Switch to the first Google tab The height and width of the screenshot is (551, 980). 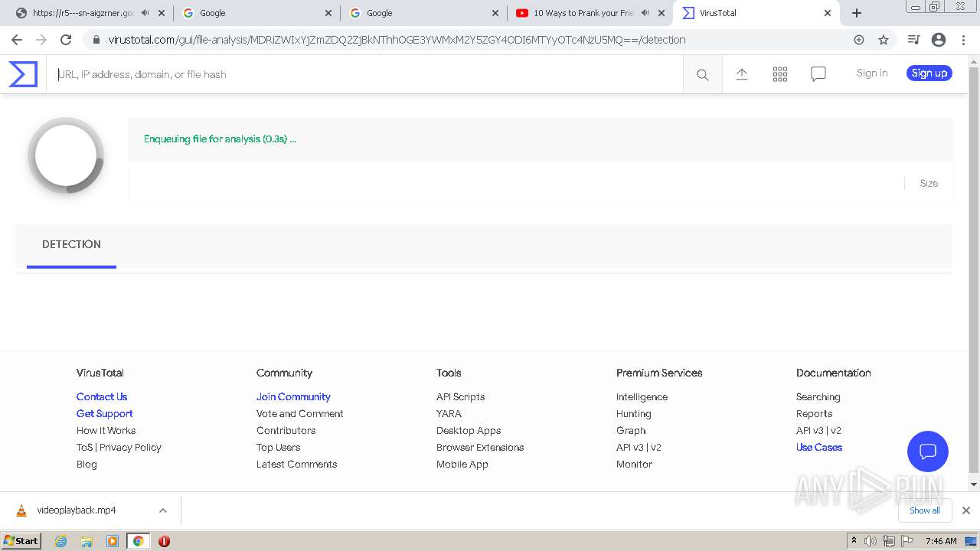point(256,13)
